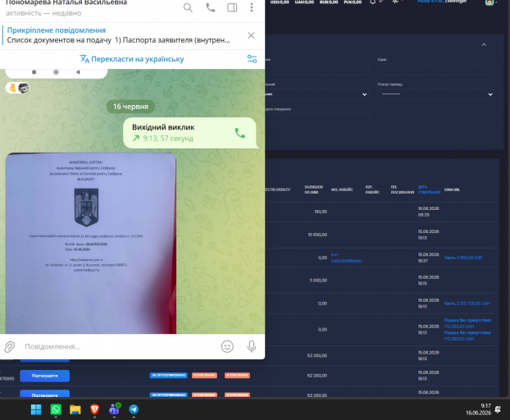Screen dimensions: 510x420
Task: Open the taskbar notification bell icon
Action: tap(498, 409)
